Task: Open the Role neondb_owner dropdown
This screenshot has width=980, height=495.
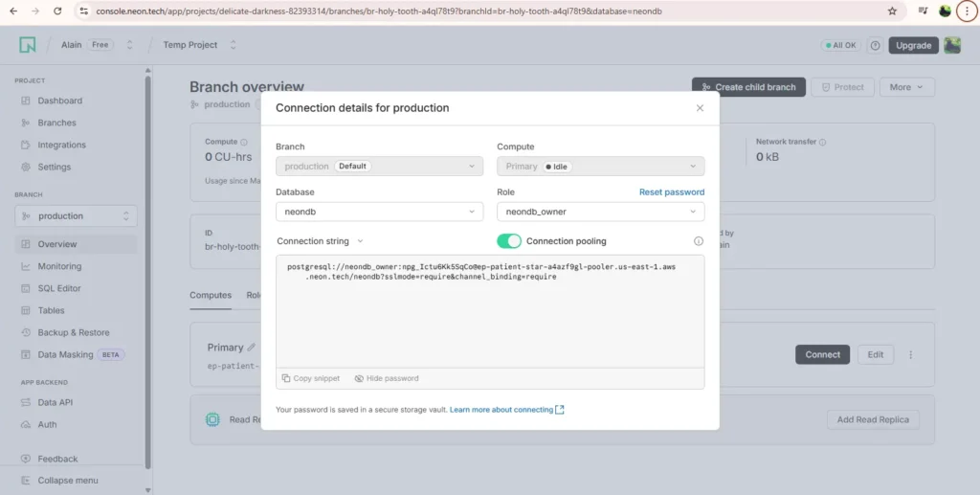Action: (x=600, y=212)
